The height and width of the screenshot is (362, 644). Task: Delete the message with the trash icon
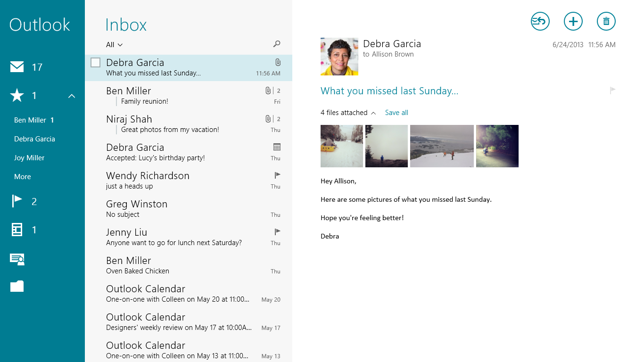click(606, 21)
